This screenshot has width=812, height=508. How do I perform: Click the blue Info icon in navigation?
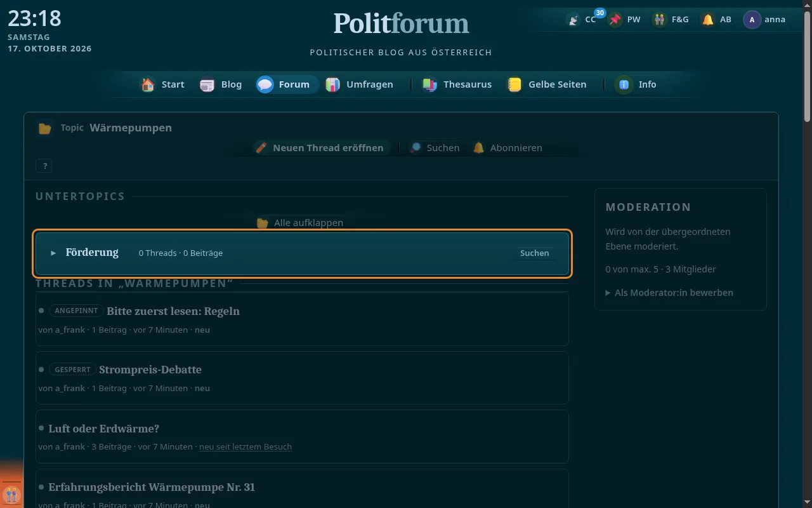pyautogui.click(x=624, y=84)
